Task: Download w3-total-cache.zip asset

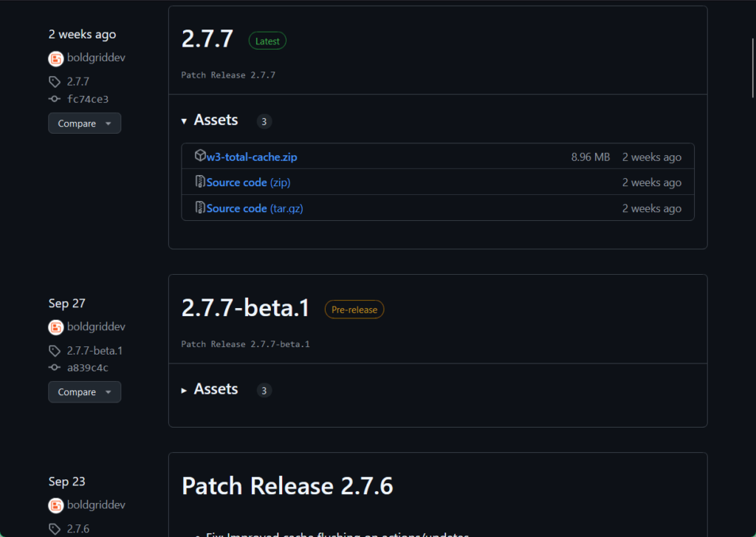Action: 252,157
